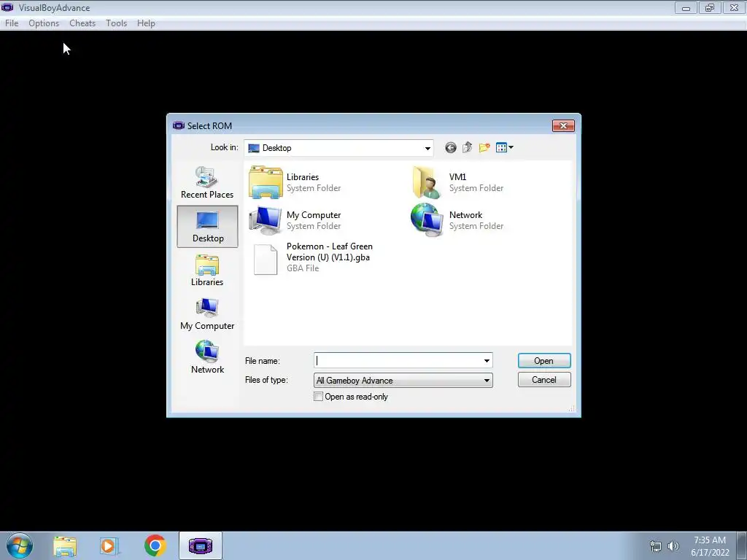The image size is (747, 560).
Task: Click the 'Pokemon - Leaf Green Version (U) (V1.1).gba' filename
Action: point(329,252)
